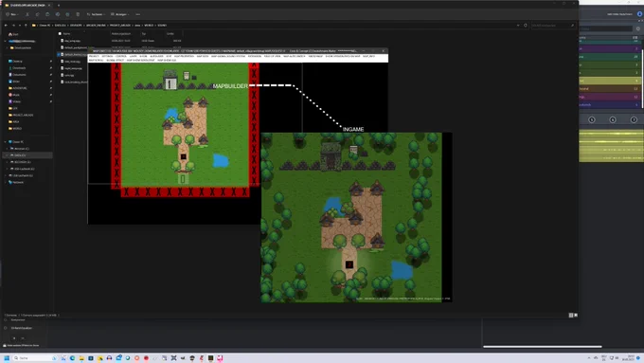This screenshot has width=644, height=363.
Task: Open PROJECT menu in the Mapbuilder window
Action: [94, 56]
